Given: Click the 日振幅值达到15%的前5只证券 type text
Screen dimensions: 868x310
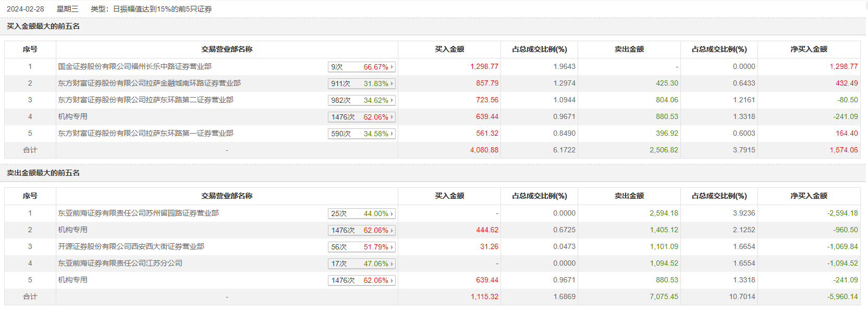Looking at the screenshot, I should point(162,9).
